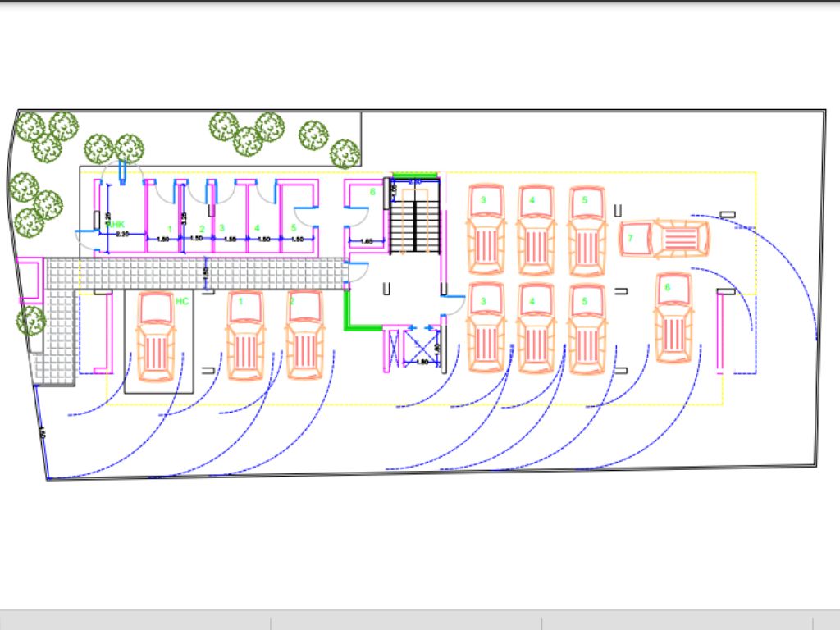Click the tree left of the tiled walkway
Screen dimensions: 840x630
tap(30, 321)
